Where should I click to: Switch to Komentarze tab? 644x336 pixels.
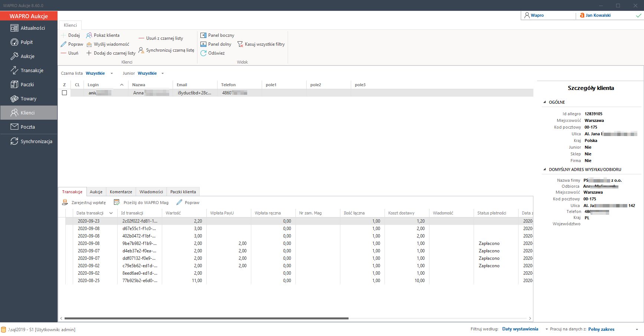(121, 192)
